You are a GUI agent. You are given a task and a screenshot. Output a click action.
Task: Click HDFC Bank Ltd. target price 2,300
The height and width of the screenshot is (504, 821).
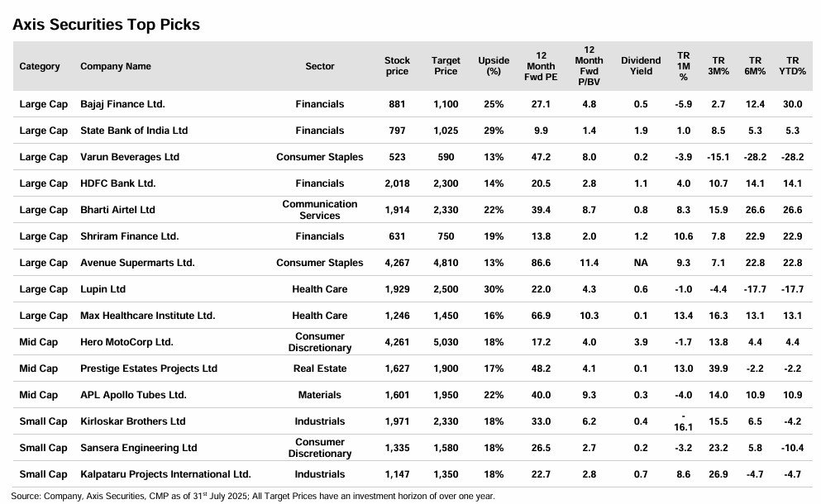(x=446, y=183)
